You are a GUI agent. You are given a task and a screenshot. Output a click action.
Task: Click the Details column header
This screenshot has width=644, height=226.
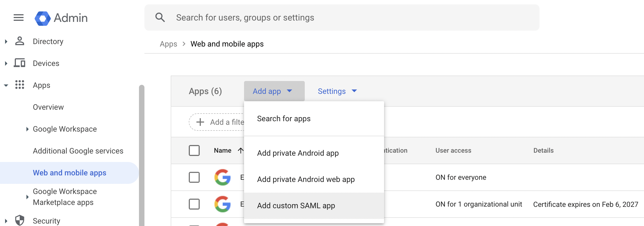coord(544,150)
